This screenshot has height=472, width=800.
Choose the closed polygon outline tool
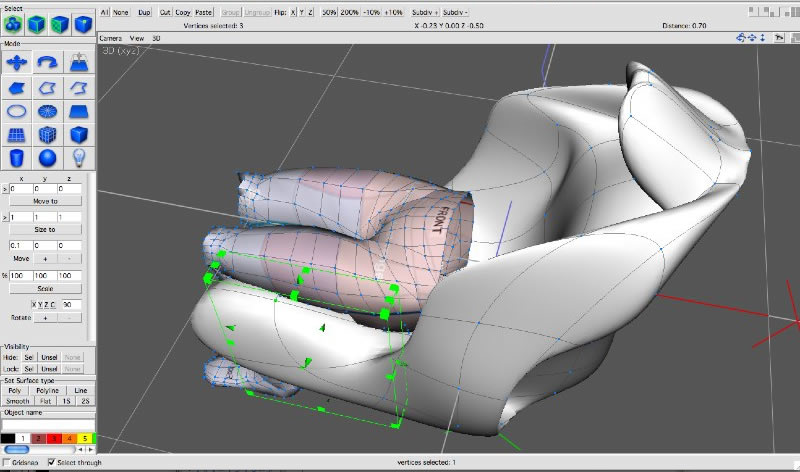(x=47, y=88)
